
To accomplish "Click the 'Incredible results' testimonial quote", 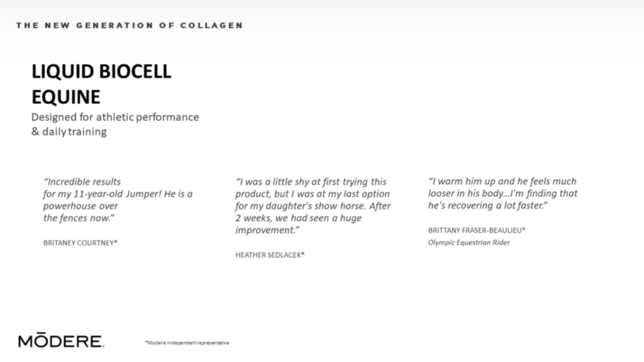I will (x=118, y=200).
